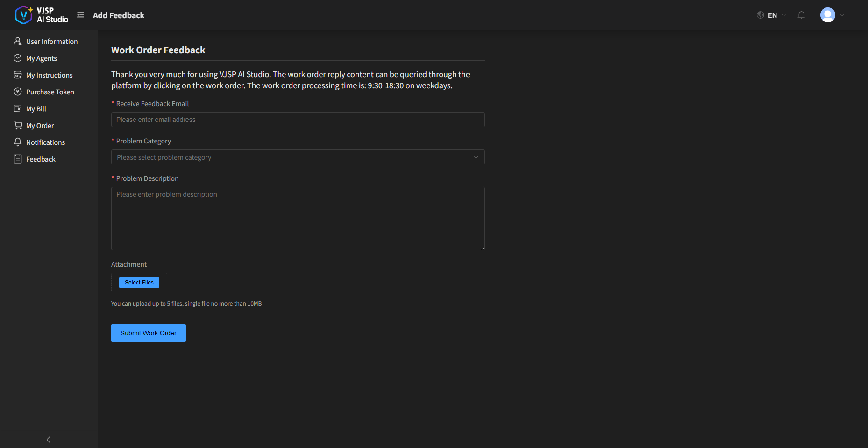The image size is (868, 448).
Task: Go to My Instructions page
Action: click(49, 75)
